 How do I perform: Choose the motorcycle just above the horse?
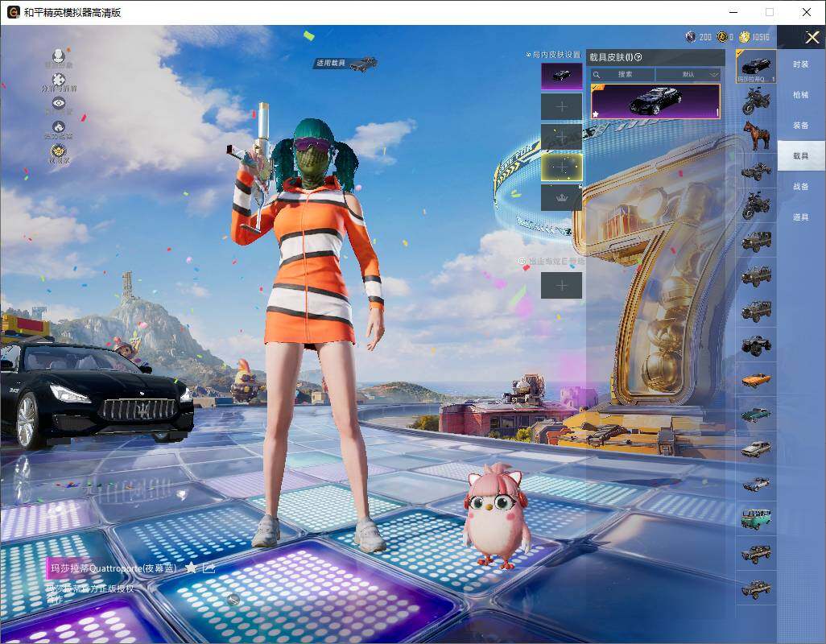[757, 101]
